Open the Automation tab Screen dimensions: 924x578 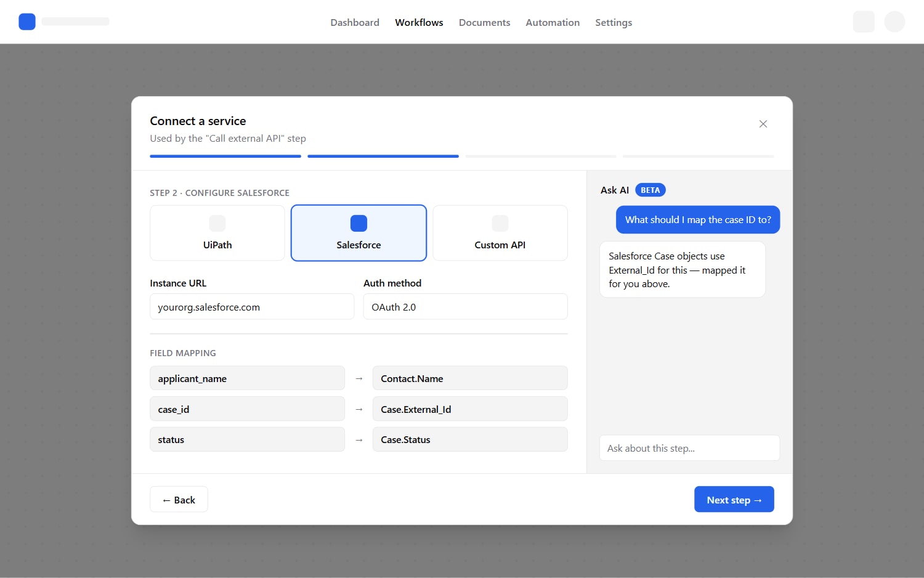[x=553, y=22]
